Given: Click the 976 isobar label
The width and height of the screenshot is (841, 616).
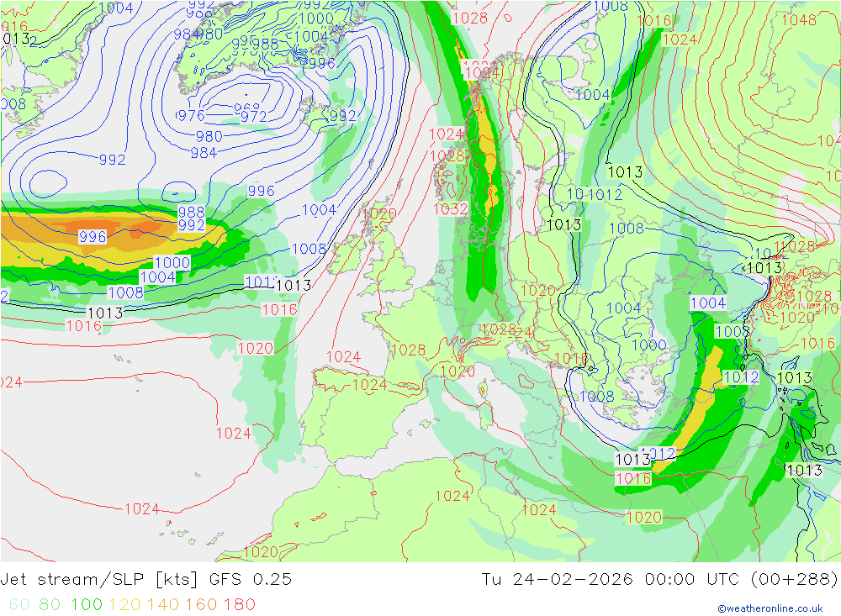Looking at the screenshot, I should tap(190, 115).
